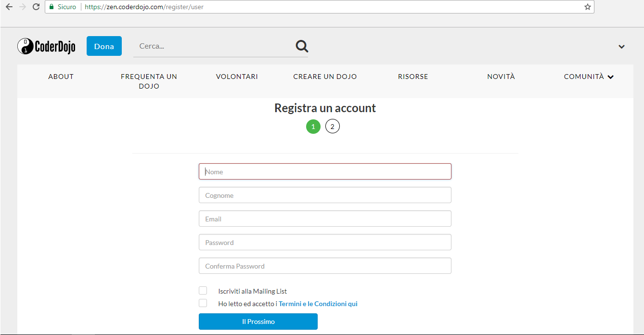644x335 pixels.
Task: Open Creare un Dojo menu
Action: coord(325,77)
